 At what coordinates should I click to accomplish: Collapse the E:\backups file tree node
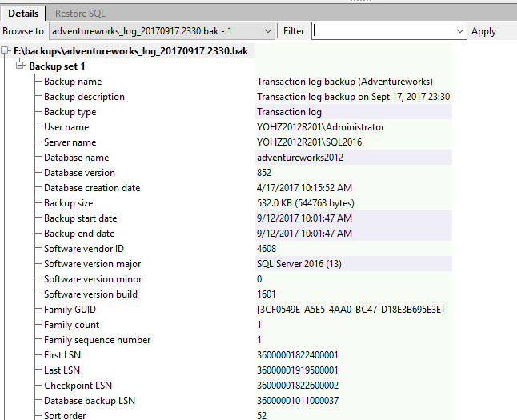pos(6,51)
